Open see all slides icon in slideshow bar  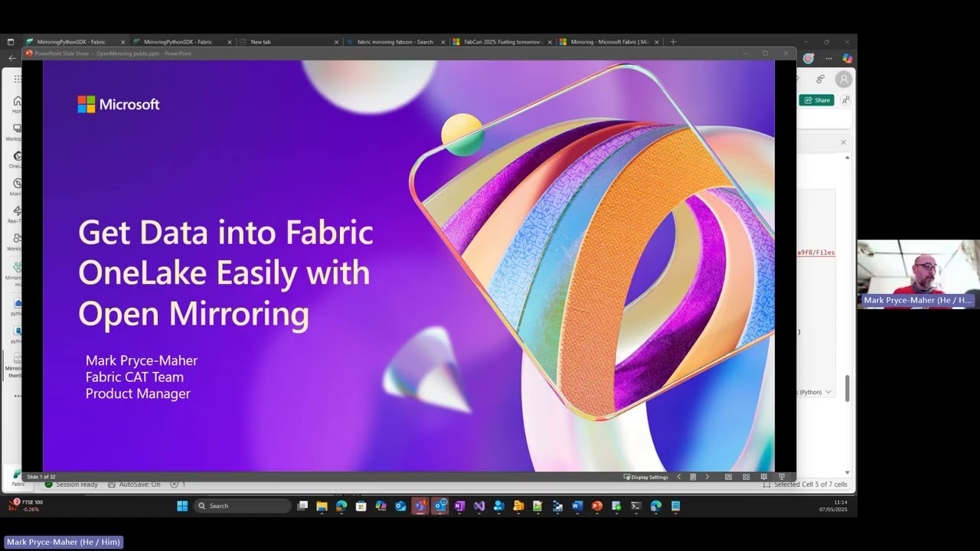point(693,477)
